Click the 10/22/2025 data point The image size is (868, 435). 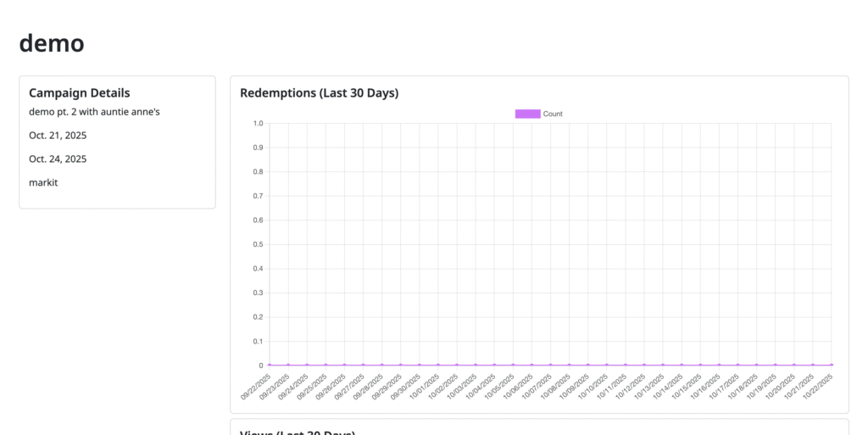[x=832, y=365]
